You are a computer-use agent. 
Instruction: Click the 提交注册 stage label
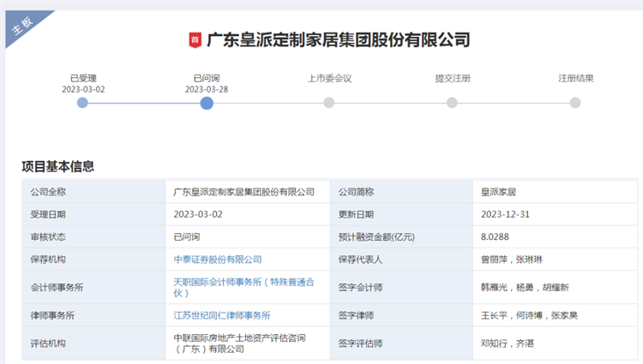(x=453, y=78)
